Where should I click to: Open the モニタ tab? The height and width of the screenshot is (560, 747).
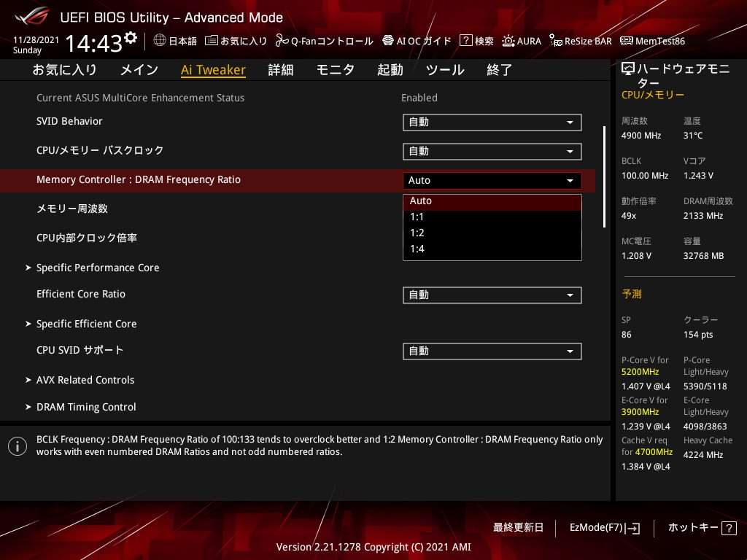click(336, 70)
